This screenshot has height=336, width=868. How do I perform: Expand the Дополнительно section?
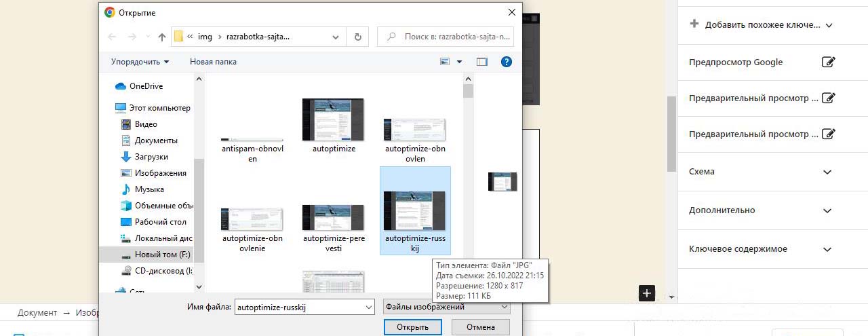pyautogui.click(x=827, y=211)
